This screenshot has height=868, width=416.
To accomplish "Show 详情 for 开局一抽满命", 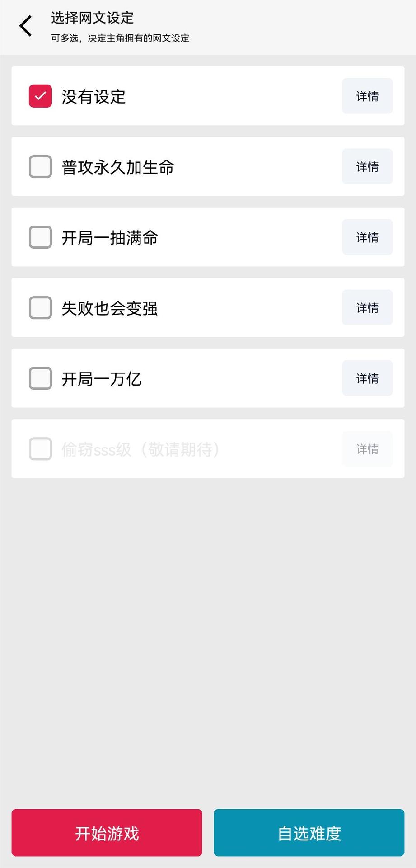I will tap(367, 237).
